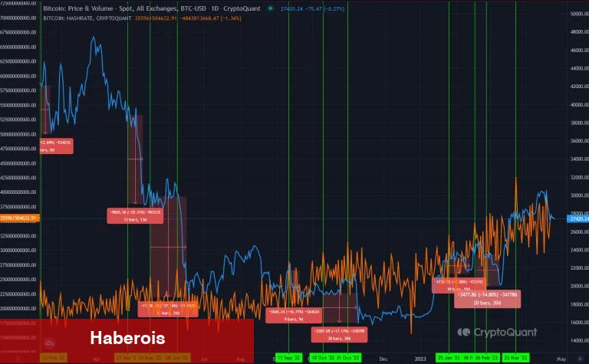Screen dimensions: 589x364
Task: Click the orange hashrate value 355961504632.91 in legend
Action: [x=156, y=18]
